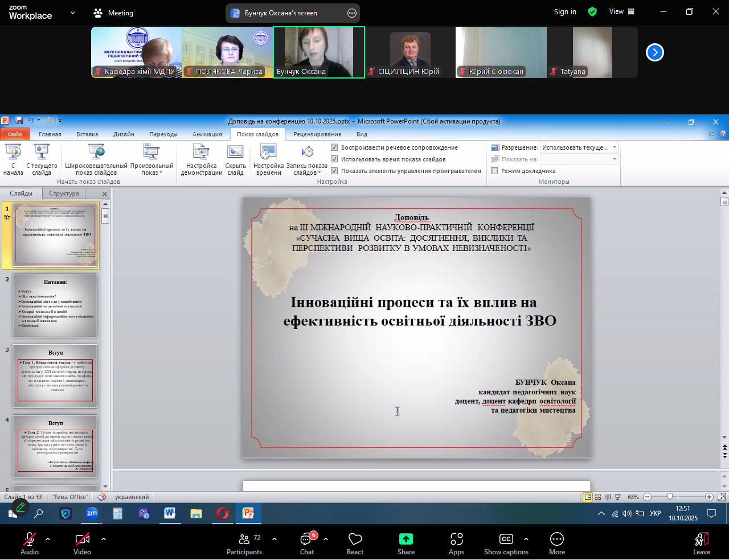Enable presenter view checkbox

(494, 171)
